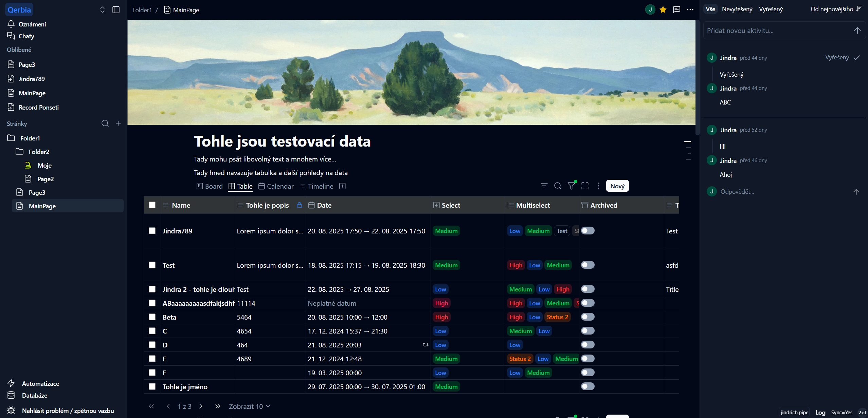Click the repeat icon in row D date
The width and height of the screenshot is (868, 418).
pyautogui.click(x=426, y=345)
